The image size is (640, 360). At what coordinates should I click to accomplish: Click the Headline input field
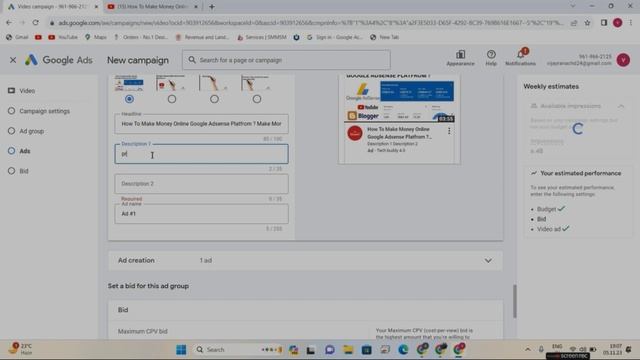[x=202, y=124]
